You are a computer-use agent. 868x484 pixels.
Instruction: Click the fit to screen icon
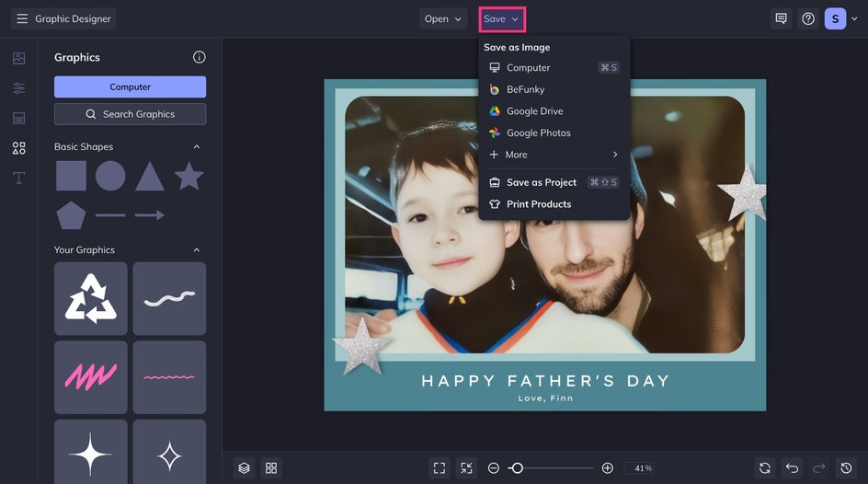point(440,468)
